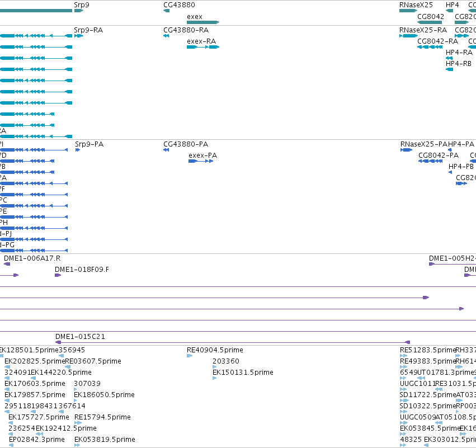Image resolution: width=476 pixels, height=448 pixels.
Task: Click the RE03607.5prime EST label
Action: click(x=93, y=361)
